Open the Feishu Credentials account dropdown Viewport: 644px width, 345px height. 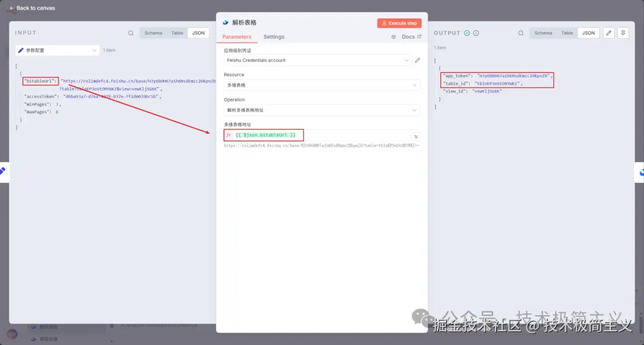click(317, 60)
